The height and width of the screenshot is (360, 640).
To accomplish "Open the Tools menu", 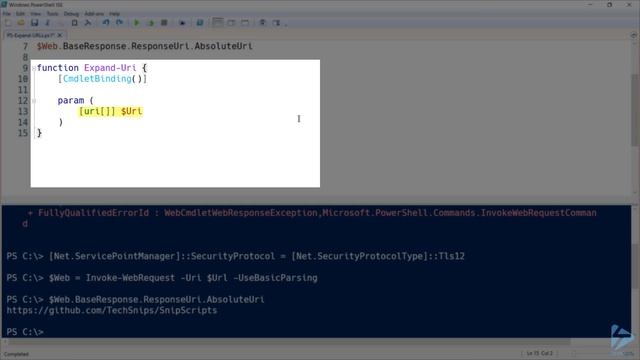I will [x=52, y=13].
